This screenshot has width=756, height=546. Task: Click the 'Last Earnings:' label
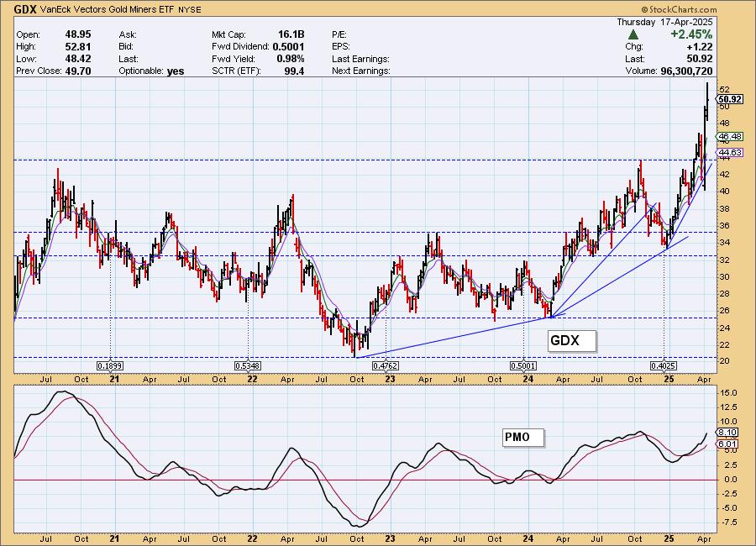coord(360,59)
